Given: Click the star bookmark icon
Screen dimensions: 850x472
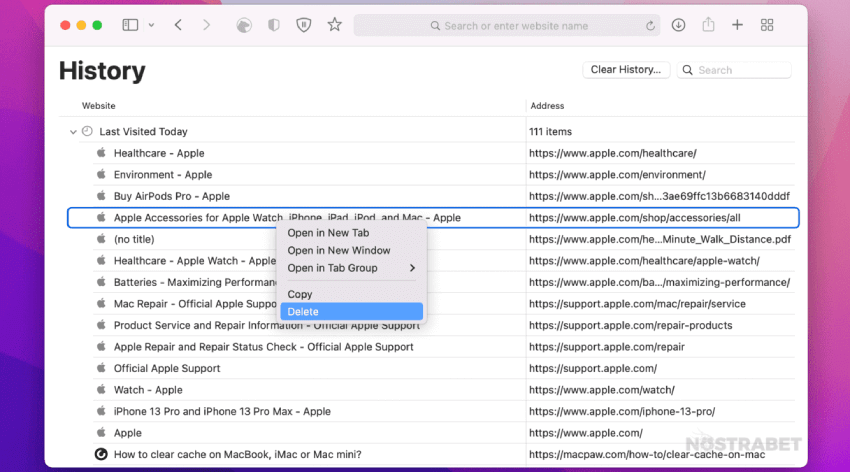Looking at the screenshot, I should 334,24.
